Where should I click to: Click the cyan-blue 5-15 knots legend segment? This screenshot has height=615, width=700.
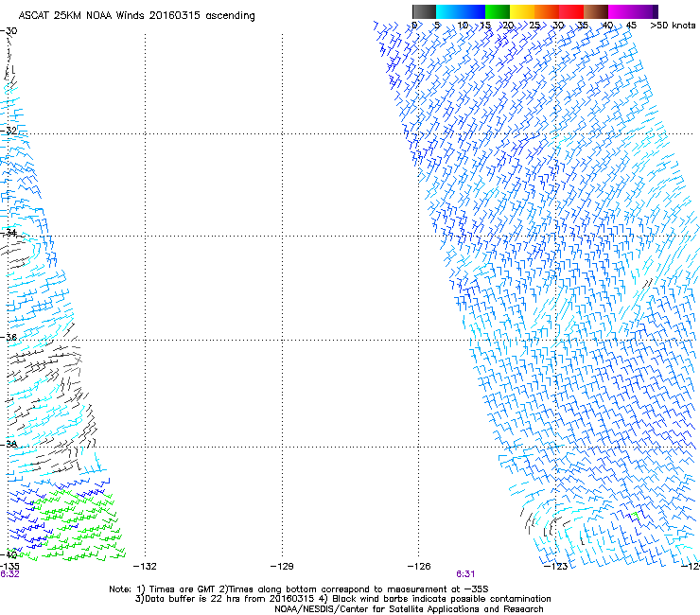click(461, 11)
